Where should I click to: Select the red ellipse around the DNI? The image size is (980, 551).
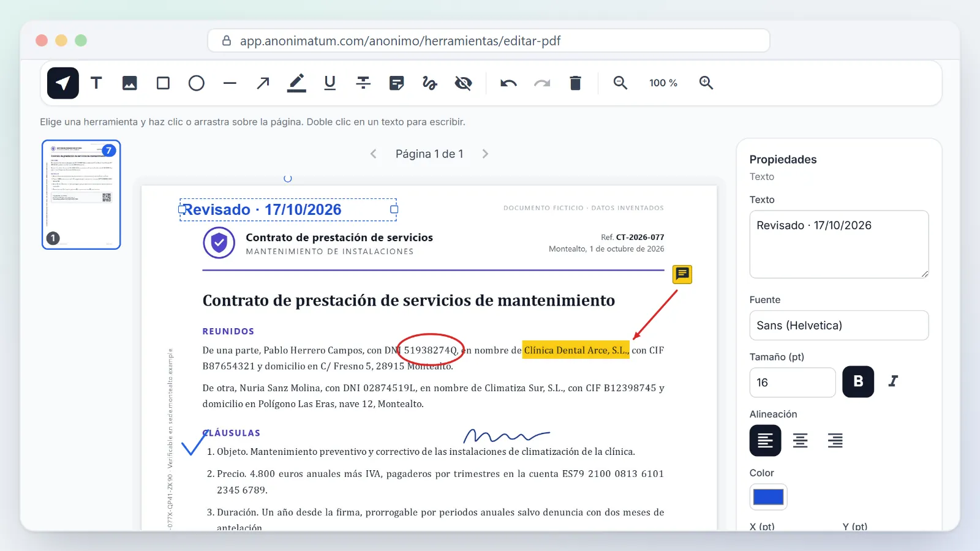click(431, 351)
